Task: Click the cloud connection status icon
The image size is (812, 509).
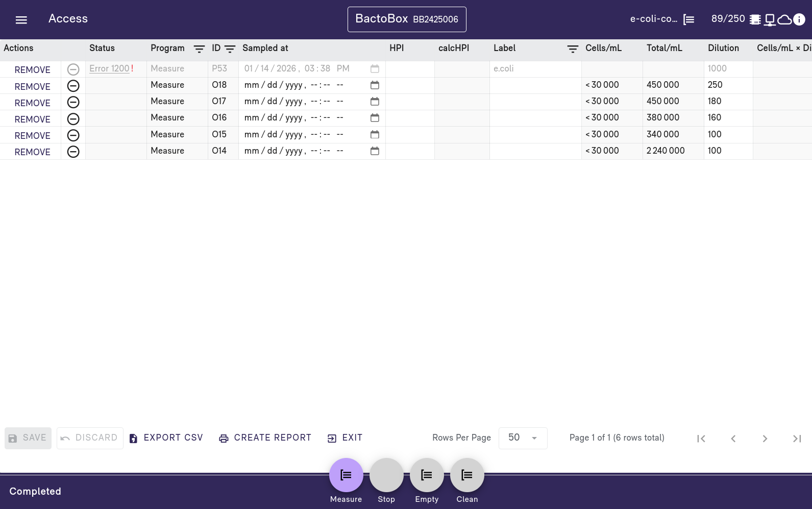Action: pyautogui.click(x=784, y=19)
